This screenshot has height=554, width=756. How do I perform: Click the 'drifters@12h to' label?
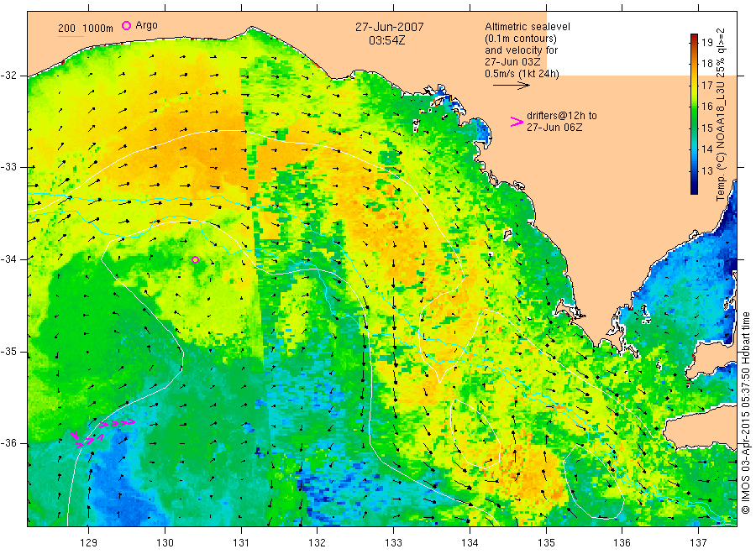pos(562,116)
